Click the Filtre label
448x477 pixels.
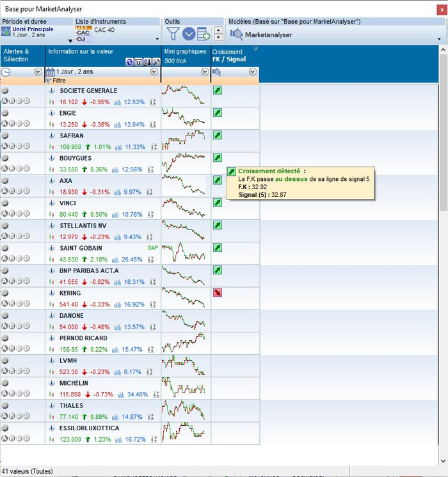59,81
